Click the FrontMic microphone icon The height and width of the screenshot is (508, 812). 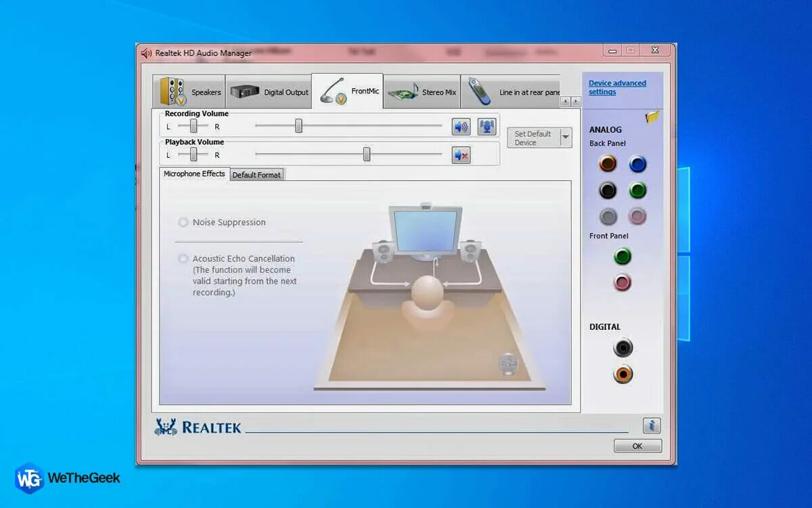pos(333,91)
